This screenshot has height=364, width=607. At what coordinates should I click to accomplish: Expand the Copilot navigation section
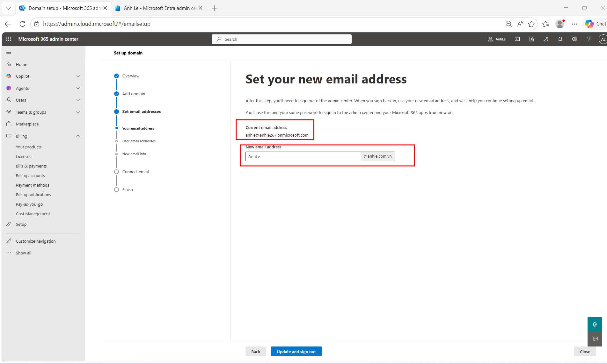pos(78,76)
